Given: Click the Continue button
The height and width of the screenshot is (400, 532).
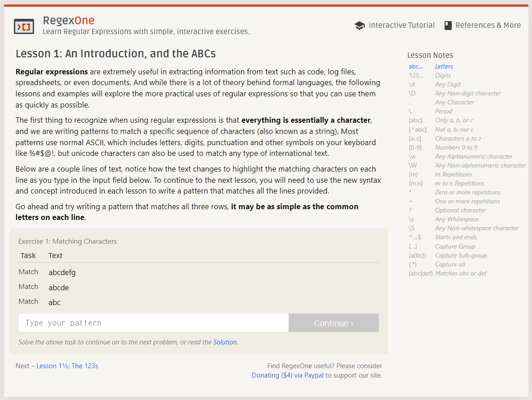Looking at the screenshot, I should click(x=333, y=323).
